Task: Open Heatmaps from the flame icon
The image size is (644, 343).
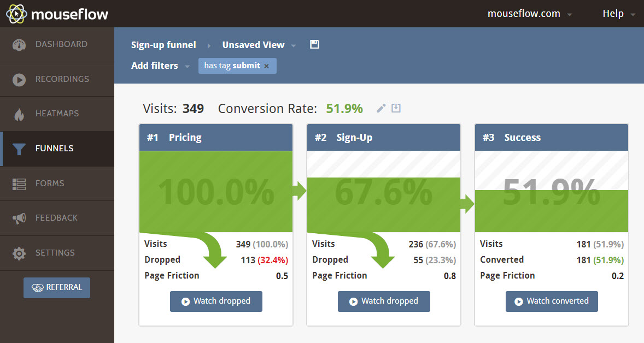Action: click(19, 115)
